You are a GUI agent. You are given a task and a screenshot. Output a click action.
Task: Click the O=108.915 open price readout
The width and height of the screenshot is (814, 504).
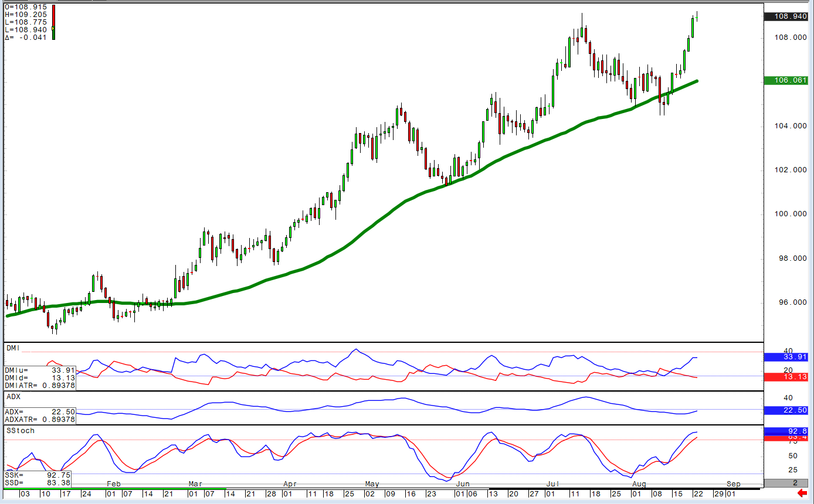pos(25,7)
